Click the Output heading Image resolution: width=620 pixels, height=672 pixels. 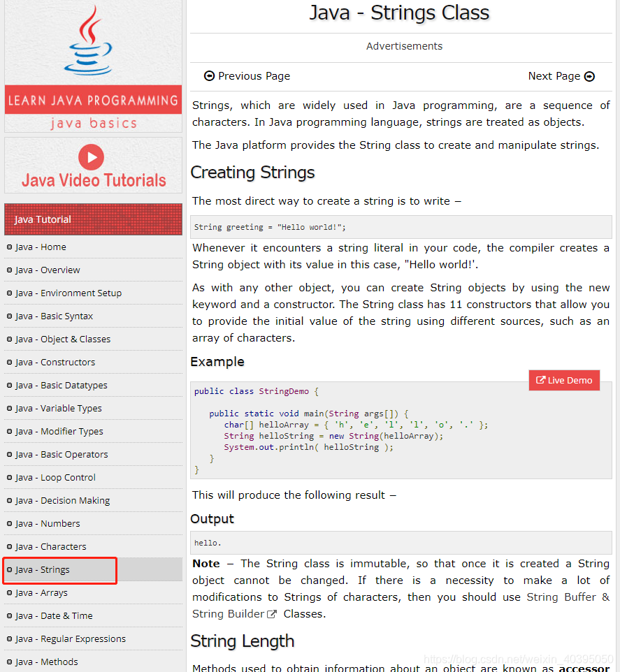coord(212,519)
